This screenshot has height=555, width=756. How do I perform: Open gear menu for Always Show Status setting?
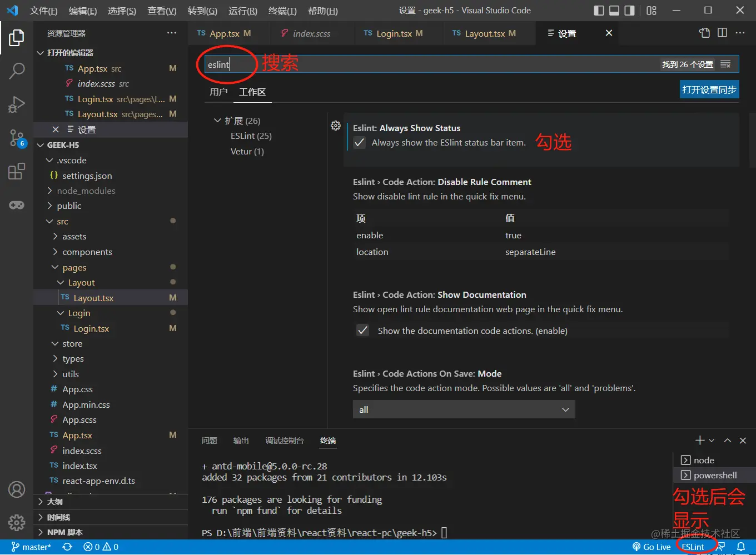click(x=336, y=126)
